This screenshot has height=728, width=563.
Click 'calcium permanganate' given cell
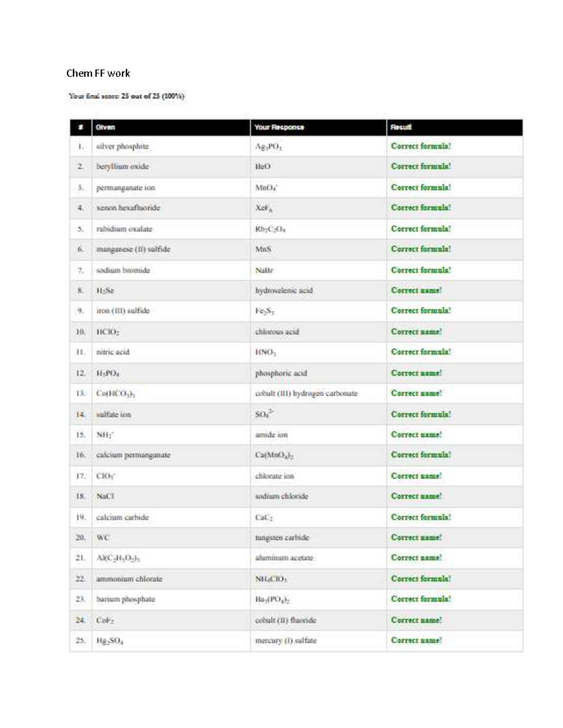coord(133,455)
